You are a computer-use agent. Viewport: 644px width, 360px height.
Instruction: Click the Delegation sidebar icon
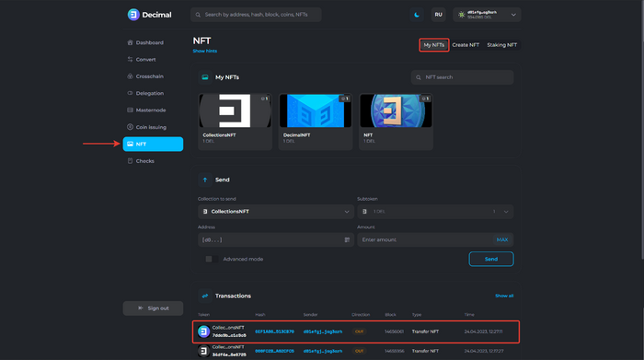click(x=131, y=93)
